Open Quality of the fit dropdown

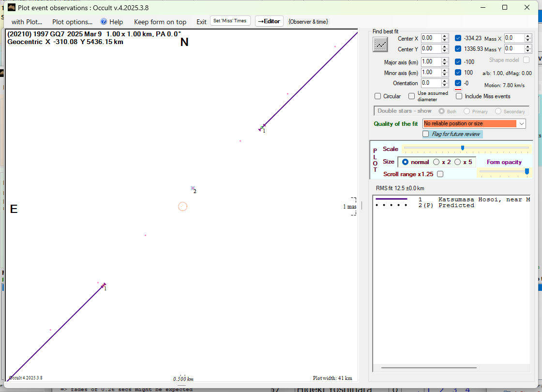point(521,124)
